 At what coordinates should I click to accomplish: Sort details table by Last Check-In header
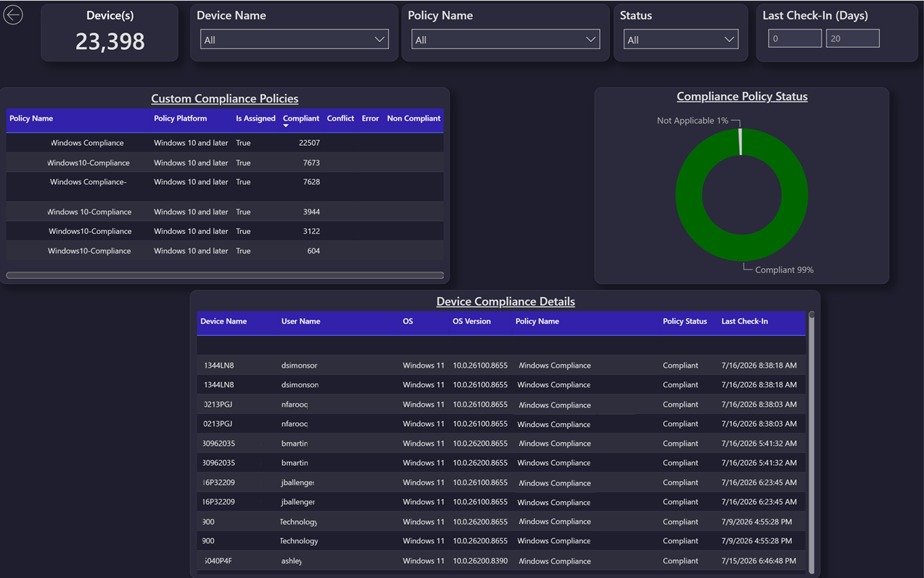(745, 322)
